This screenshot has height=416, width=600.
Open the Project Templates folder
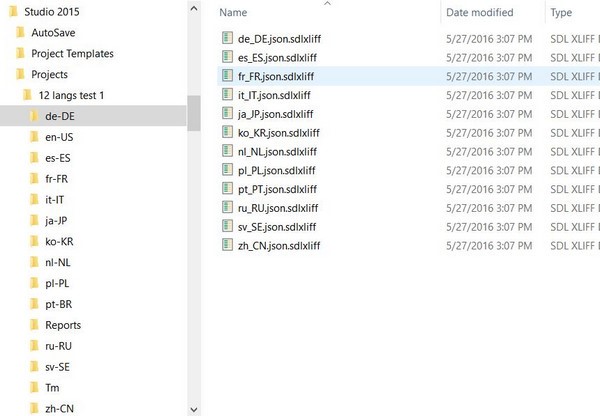coord(72,54)
